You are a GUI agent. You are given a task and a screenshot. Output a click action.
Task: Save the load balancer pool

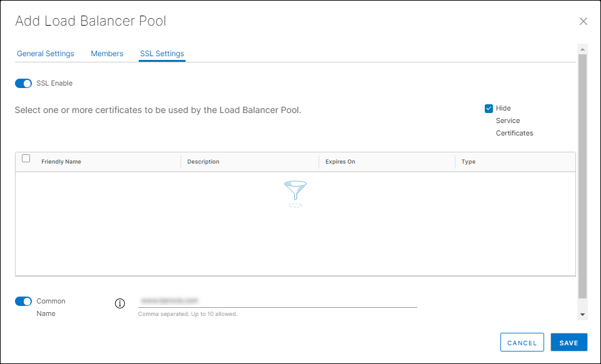pos(569,342)
